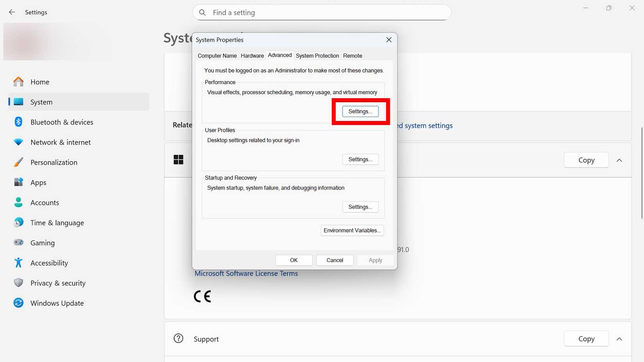Collapse the section containing the Copy button
This screenshot has width=644, height=362.
click(x=620, y=160)
